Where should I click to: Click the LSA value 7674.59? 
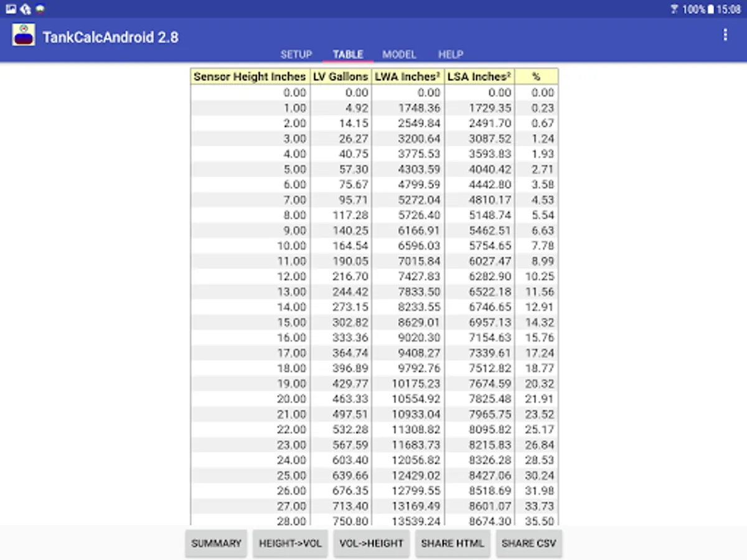(491, 384)
